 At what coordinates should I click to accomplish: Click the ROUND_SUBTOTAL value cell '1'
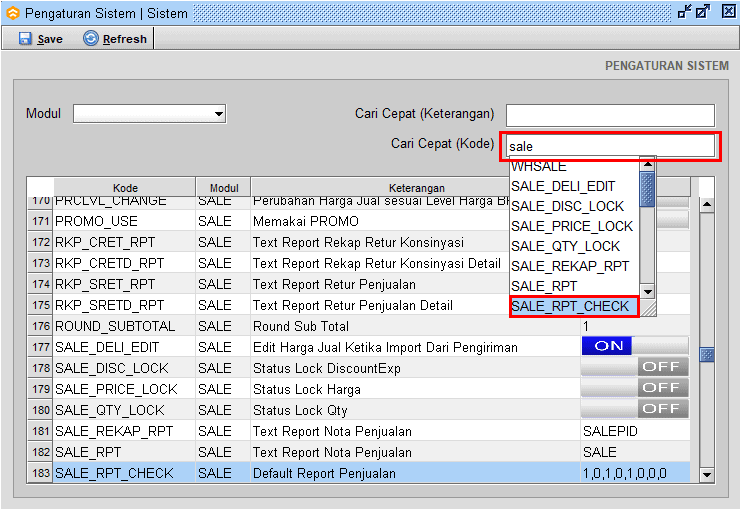(x=635, y=326)
